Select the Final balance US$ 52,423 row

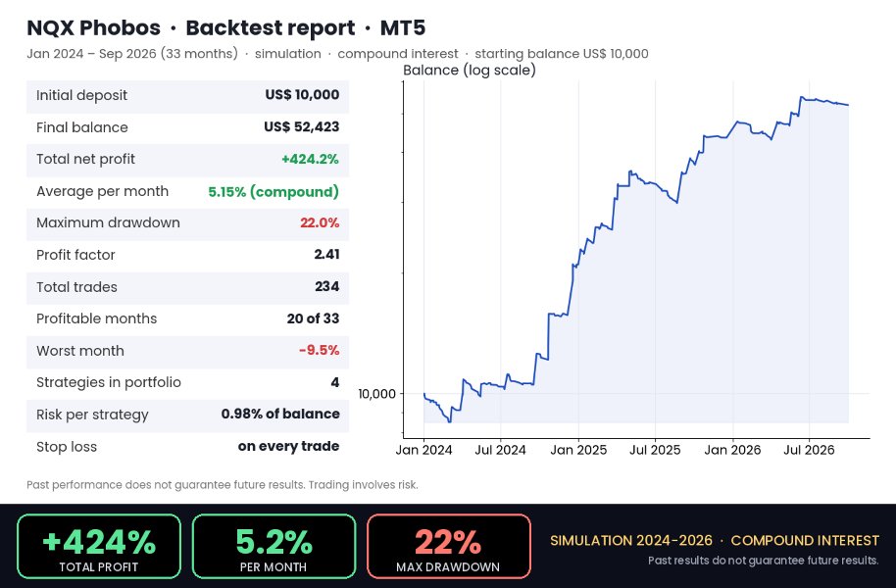point(187,127)
